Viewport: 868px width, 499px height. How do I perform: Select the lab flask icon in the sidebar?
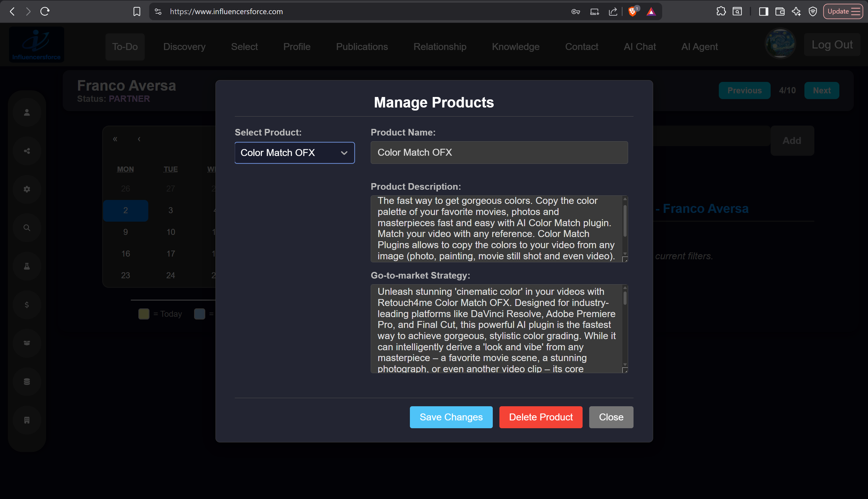pos(27,266)
